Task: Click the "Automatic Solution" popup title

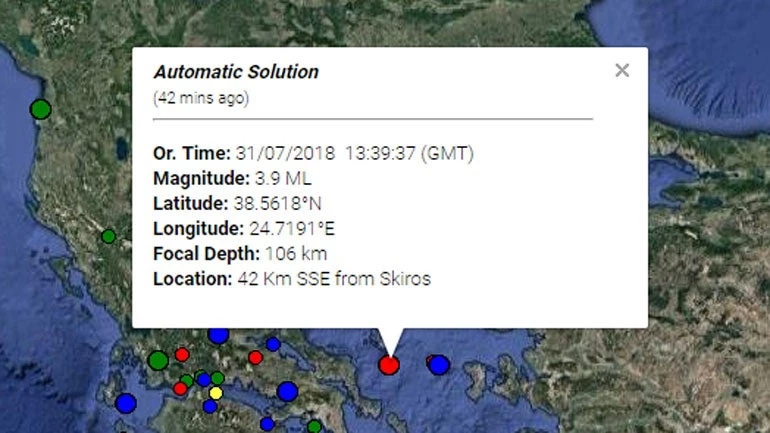Action: (x=236, y=72)
